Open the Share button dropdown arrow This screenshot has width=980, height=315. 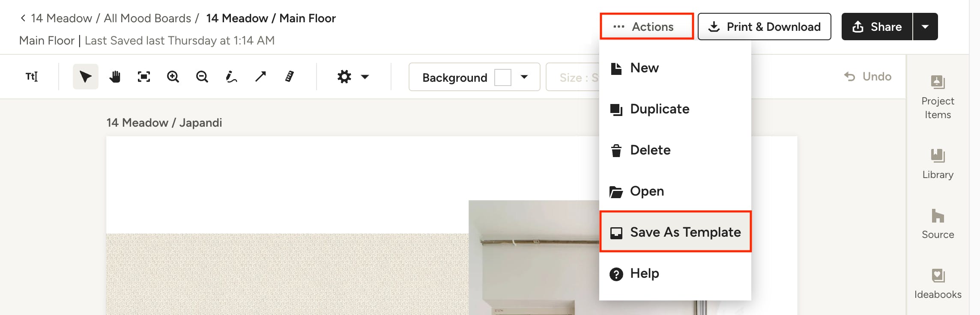point(925,27)
